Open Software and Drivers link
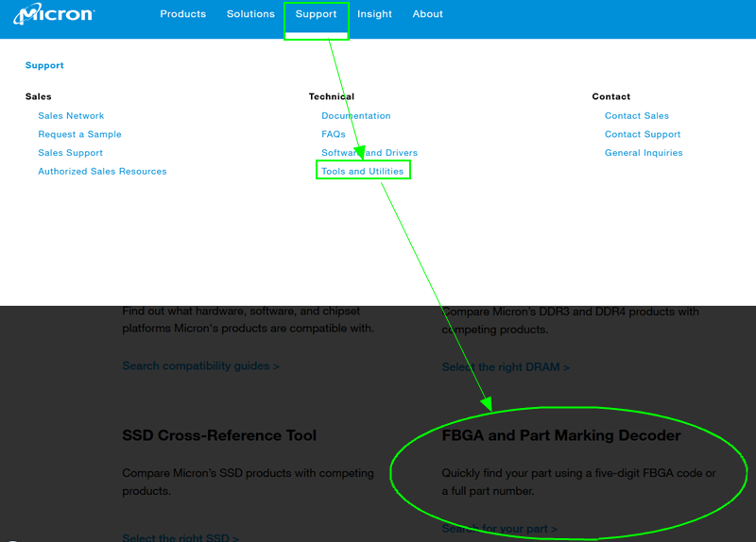Image resolution: width=756 pixels, height=542 pixels. click(x=369, y=153)
